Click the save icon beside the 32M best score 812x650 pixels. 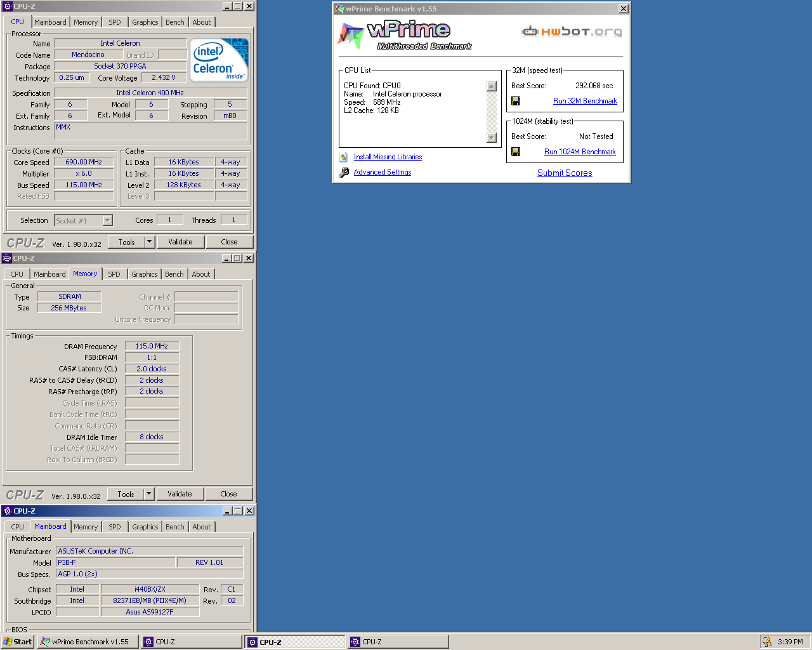tap(516, 101)
